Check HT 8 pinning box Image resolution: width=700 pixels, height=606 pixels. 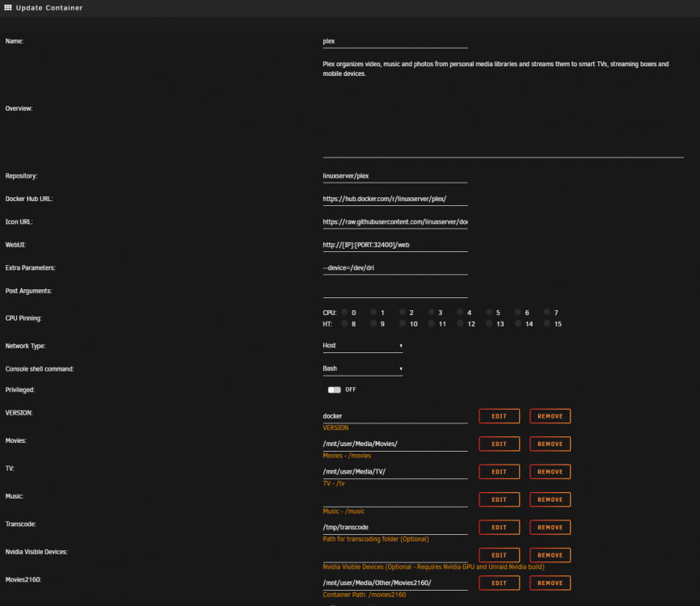tap(344, 323)
